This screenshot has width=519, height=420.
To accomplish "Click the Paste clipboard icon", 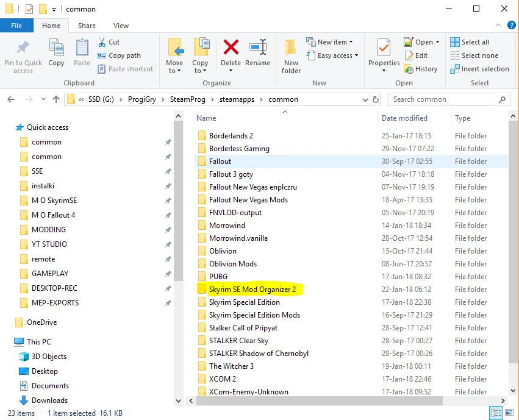I will tap(82, 48).
